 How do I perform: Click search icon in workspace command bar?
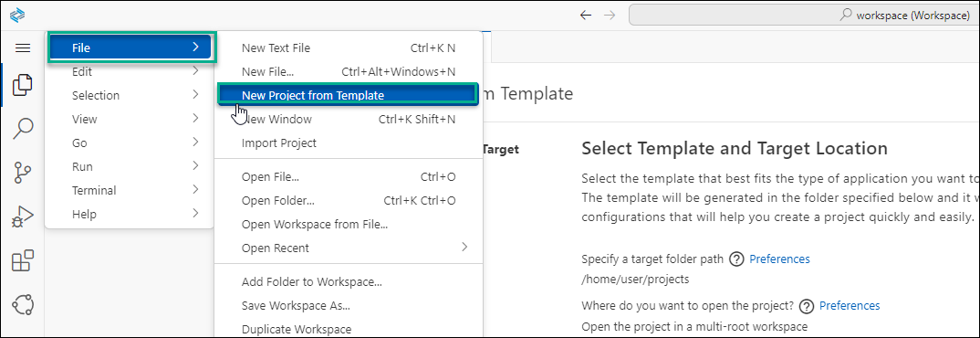click(846, 15)
